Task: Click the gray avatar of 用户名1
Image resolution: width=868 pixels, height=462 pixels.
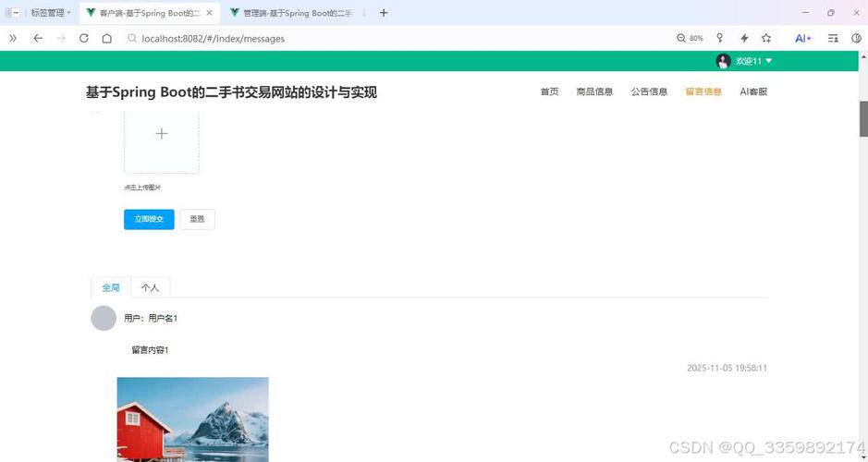Action: (x=104, y=318)
